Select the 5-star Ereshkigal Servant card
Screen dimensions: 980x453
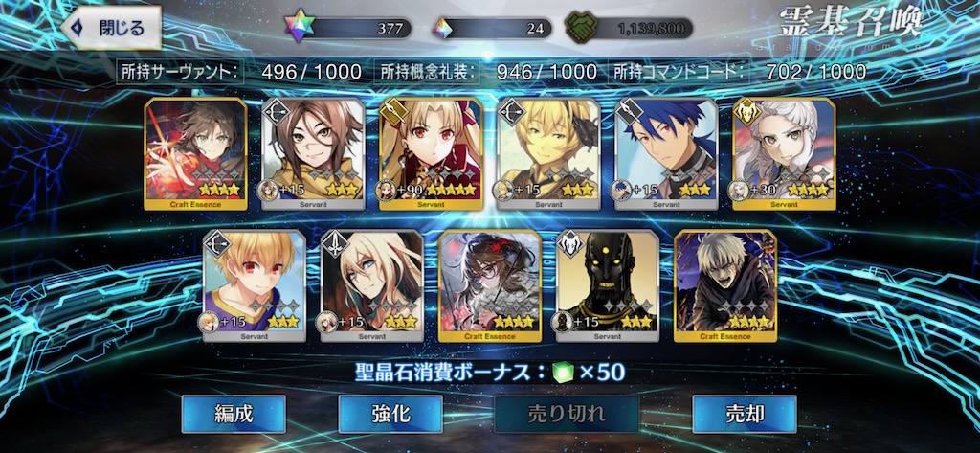point(431,153)
